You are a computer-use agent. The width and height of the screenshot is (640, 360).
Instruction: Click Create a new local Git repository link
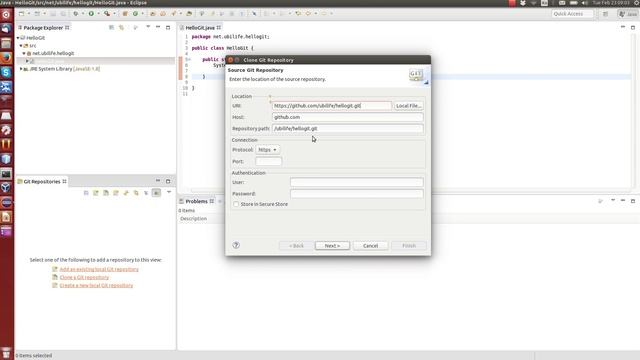pos(96,285)
